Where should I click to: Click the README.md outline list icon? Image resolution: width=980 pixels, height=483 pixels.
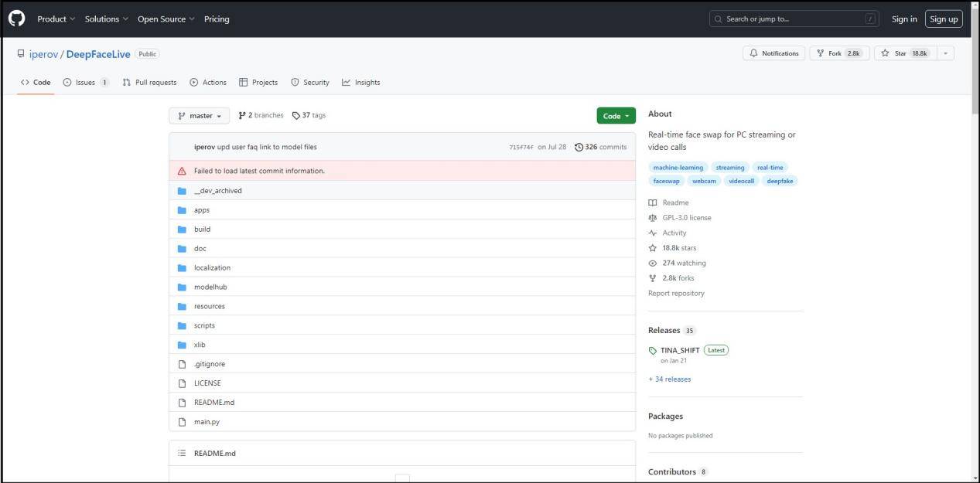pyautogui.click(x=182, y=453)
